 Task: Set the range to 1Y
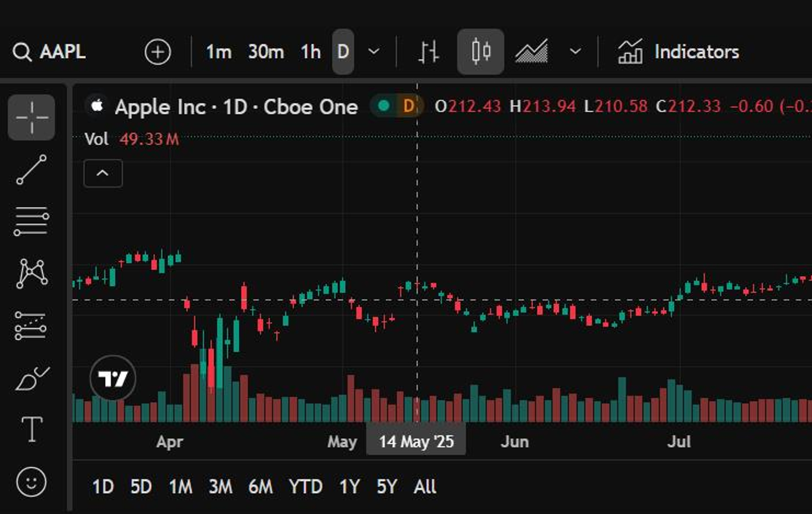(349, 486)
